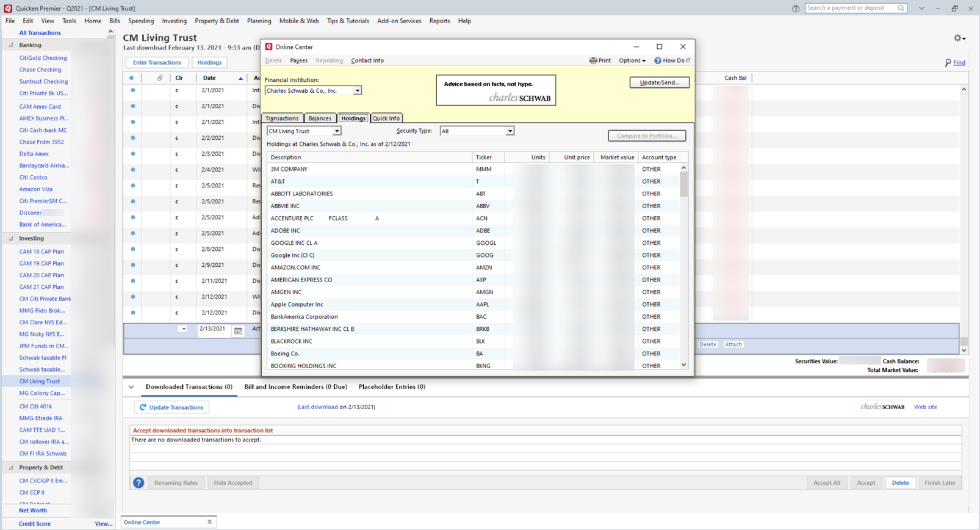Select the Schwab taxable FI account

click(43, 358)
